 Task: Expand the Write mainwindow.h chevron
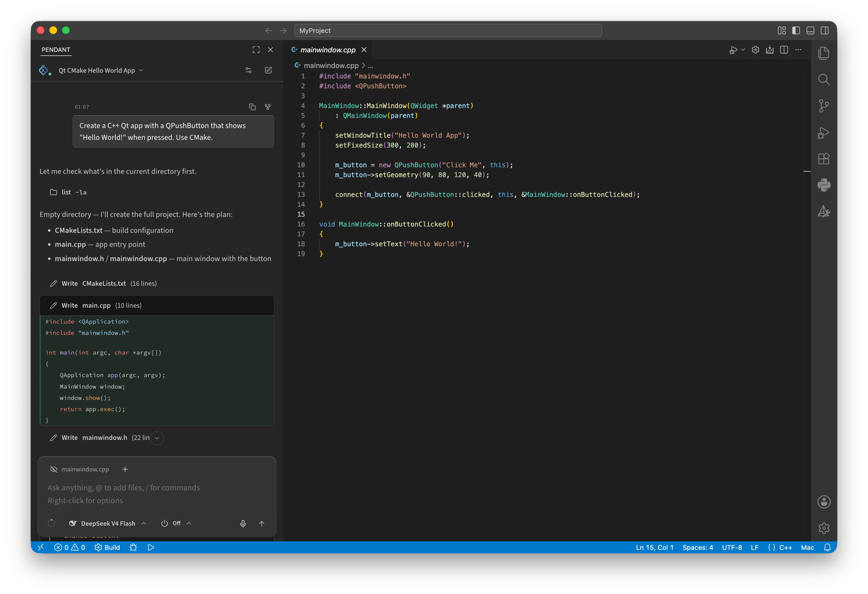(x=157, y=438)
